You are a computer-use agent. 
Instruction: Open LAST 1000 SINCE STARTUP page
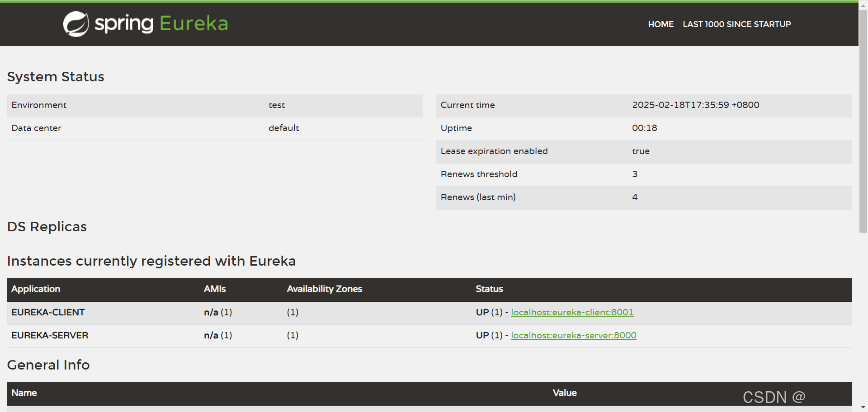[736, 24]
